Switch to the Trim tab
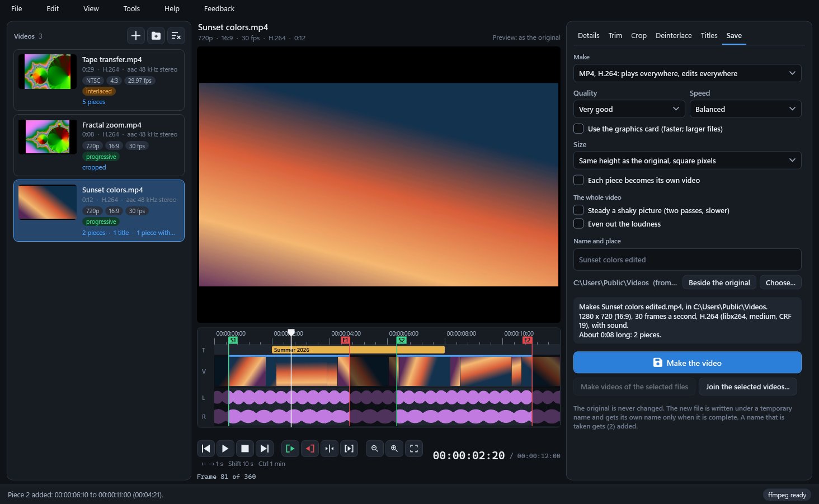The image size is (819, 504). point(615,35)
